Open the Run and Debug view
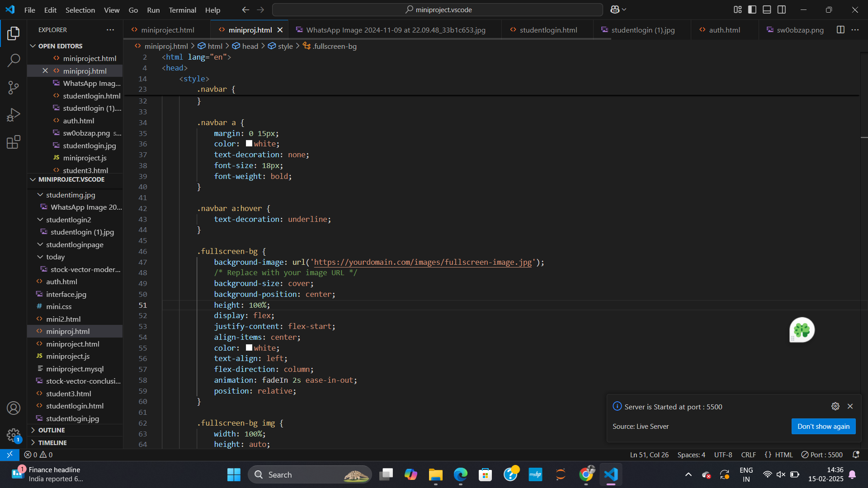Screen dimensions: 868x488 click(14, 115)
